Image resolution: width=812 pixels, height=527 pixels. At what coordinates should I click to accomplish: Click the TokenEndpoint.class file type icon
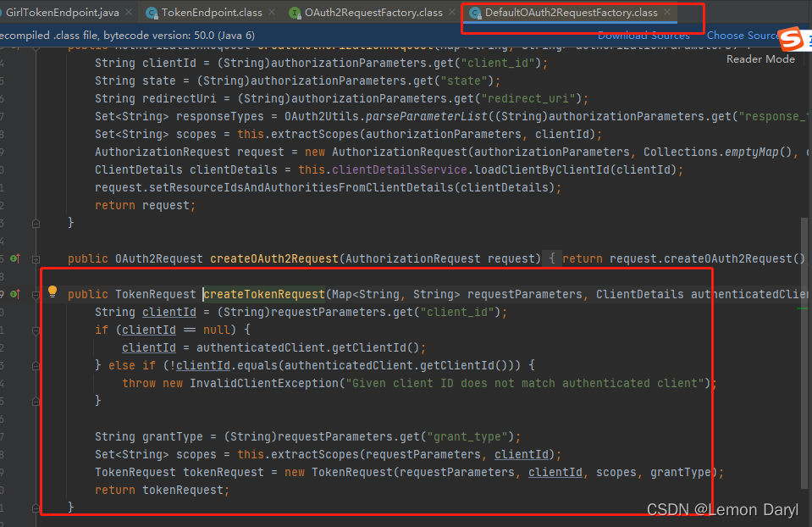point(152,13)
